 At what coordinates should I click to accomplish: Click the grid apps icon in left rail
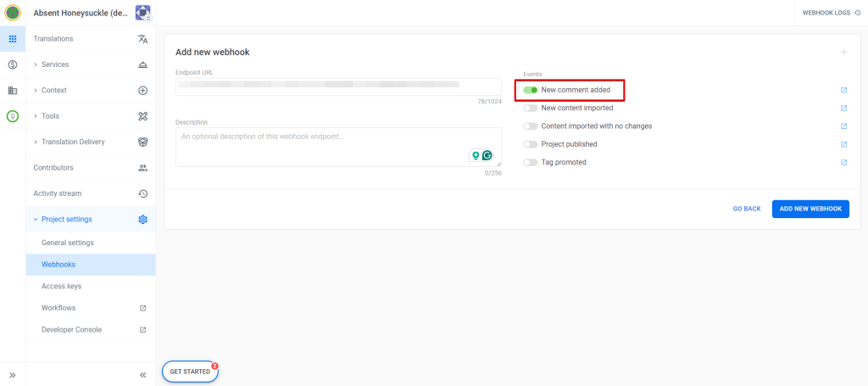coord(13,39)
